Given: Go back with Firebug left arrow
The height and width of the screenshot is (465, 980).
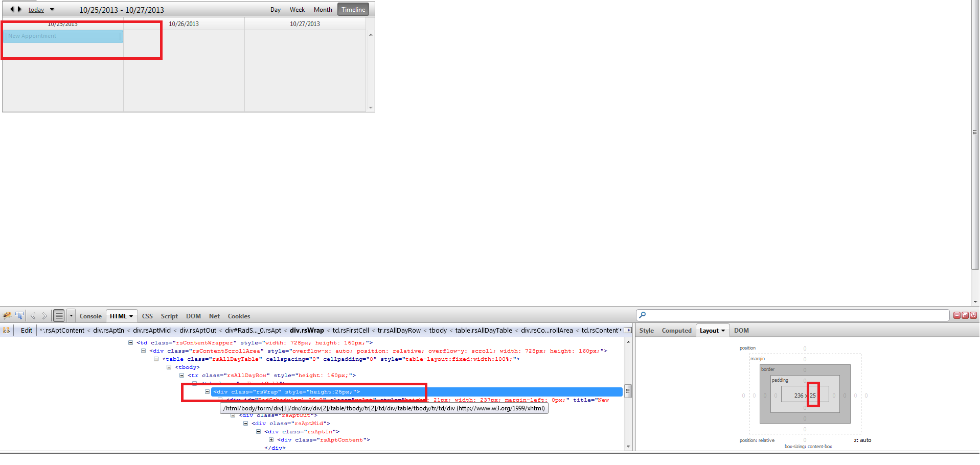Looking at the screenshot, I should pos(33,316).
